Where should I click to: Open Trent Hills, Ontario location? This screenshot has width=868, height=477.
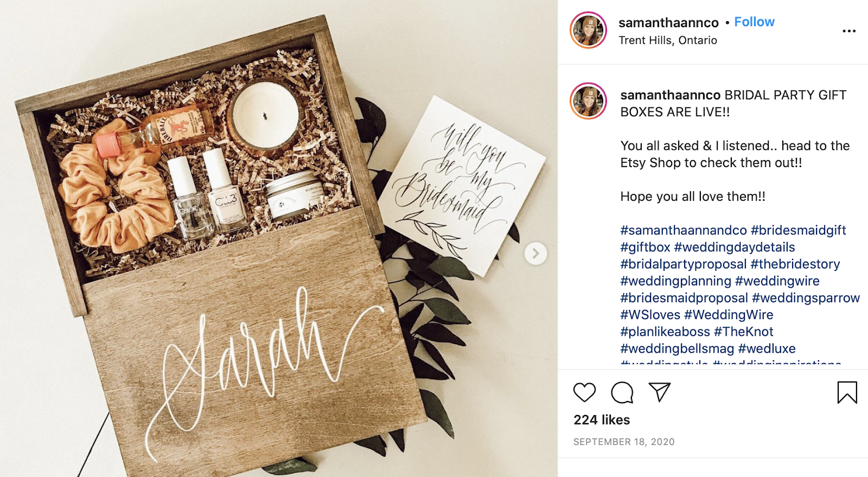coord(668,40)
